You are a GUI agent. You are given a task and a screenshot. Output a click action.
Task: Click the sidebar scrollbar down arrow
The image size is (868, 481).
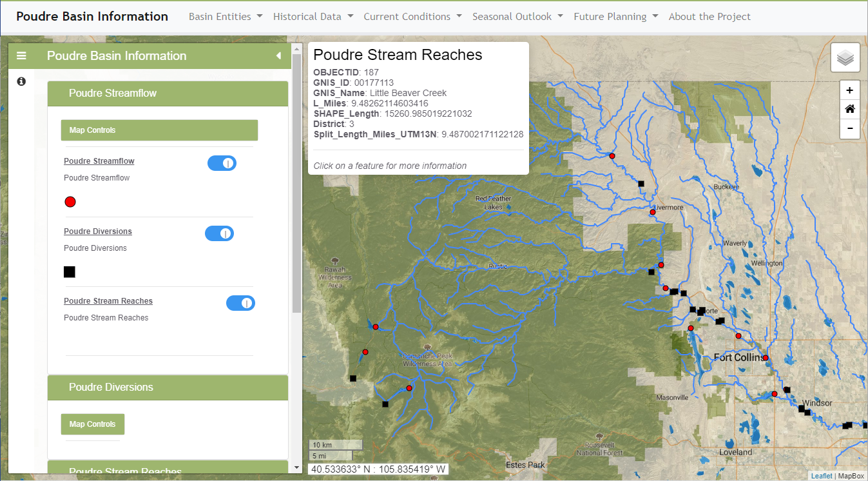[x=297, y=467]
